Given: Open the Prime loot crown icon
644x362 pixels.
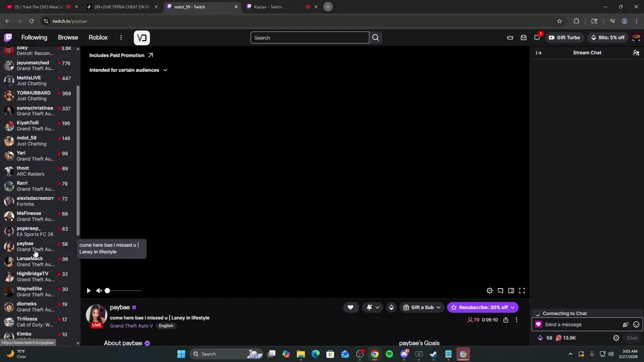Looking at the screenshot, I should (x=510, y=38).
